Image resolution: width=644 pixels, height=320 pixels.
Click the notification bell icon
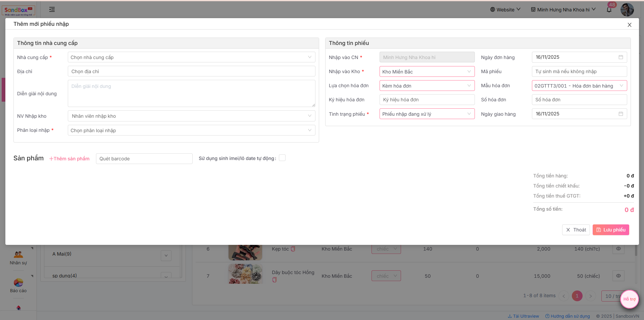(x=609, y=10)
